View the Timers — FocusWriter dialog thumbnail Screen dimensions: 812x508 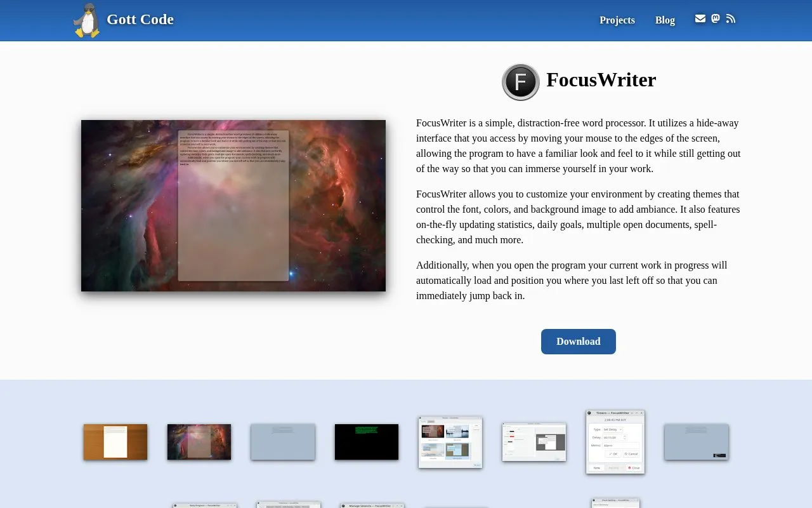pyautogui.click(x=615, y=442)
